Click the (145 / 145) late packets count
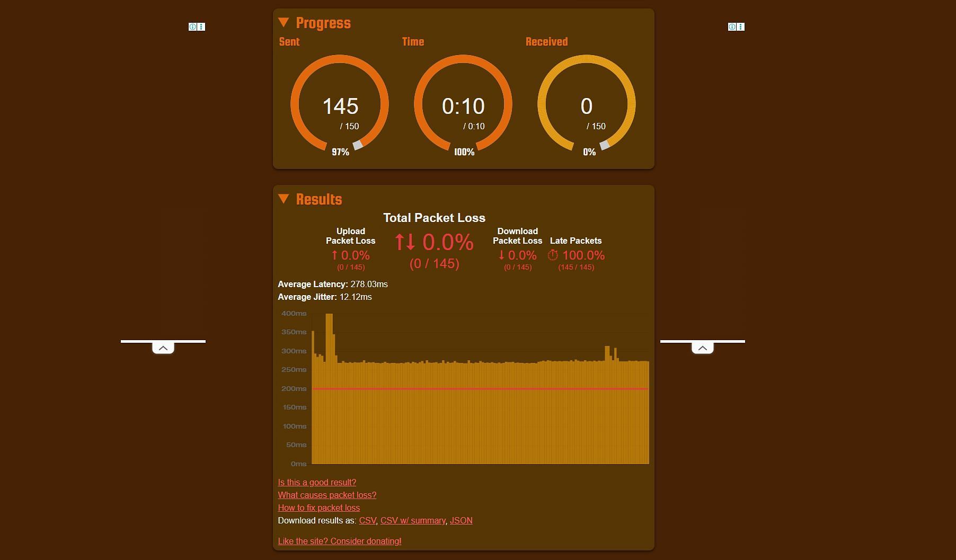 576,267
